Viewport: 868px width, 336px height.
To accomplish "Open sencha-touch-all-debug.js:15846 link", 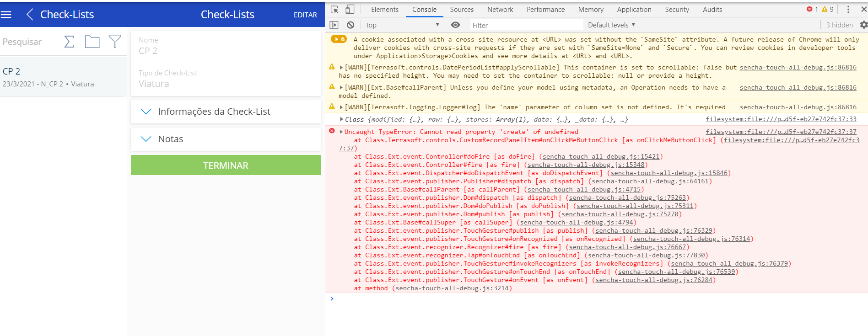I will 669,173.
